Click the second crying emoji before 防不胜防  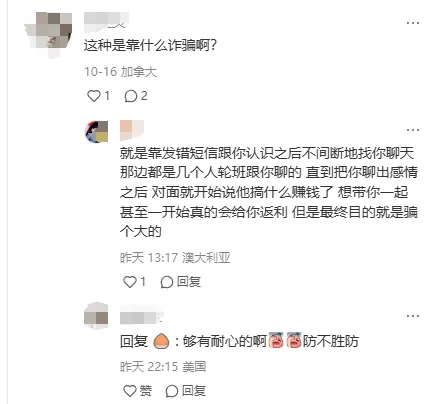(294, 340)
